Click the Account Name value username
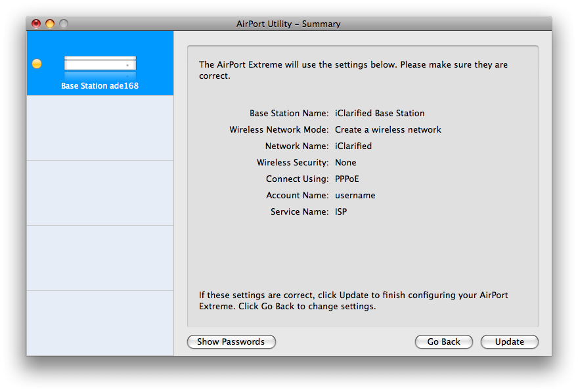578x392 pixels. (x=355, y=195)
